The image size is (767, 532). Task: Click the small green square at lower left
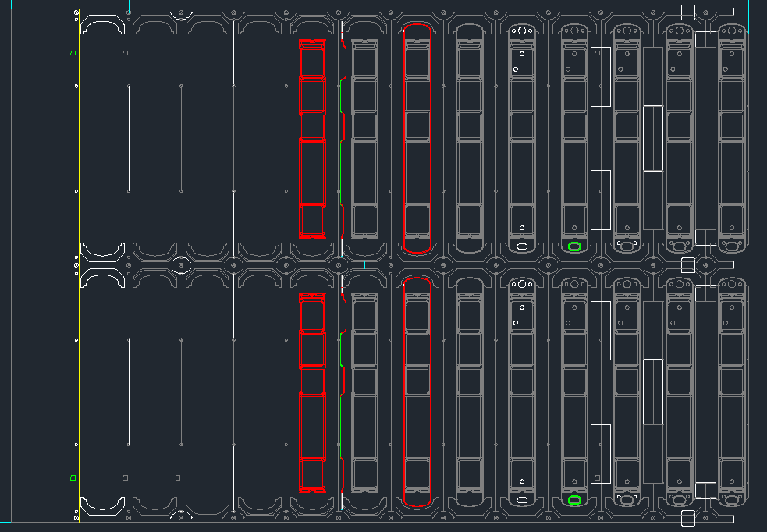click(x=73, y=477)
